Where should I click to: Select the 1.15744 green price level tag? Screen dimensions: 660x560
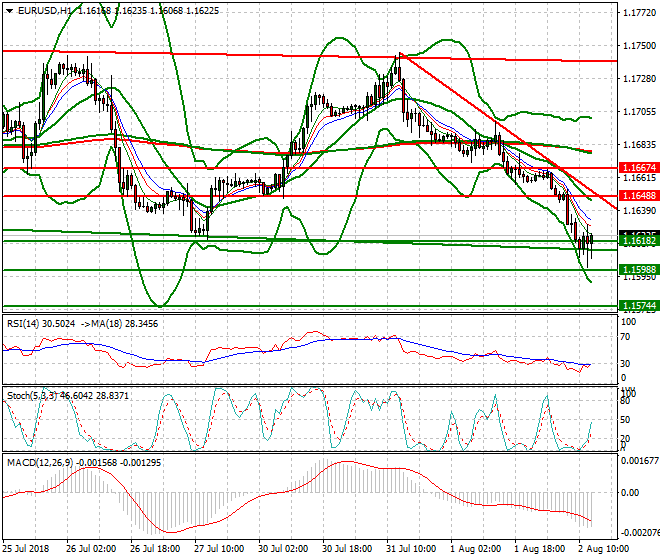[638, 305]
